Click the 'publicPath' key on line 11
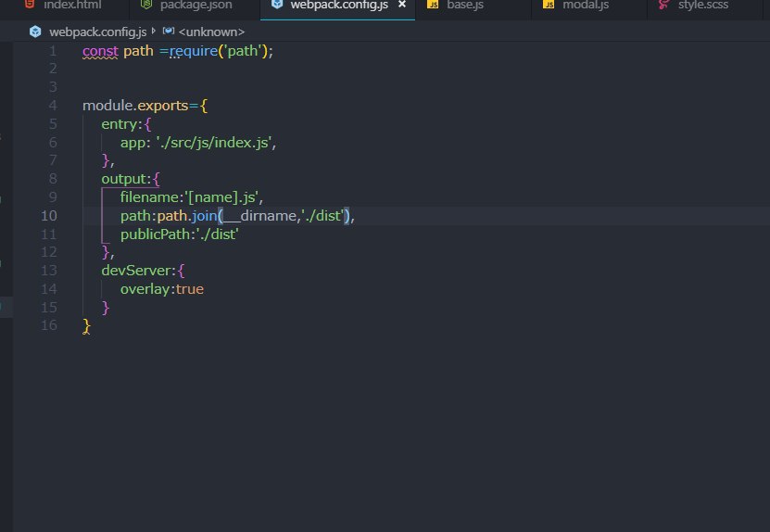This screenshot has width=770, height=532. pyautogui.click(x=155, y=234)
